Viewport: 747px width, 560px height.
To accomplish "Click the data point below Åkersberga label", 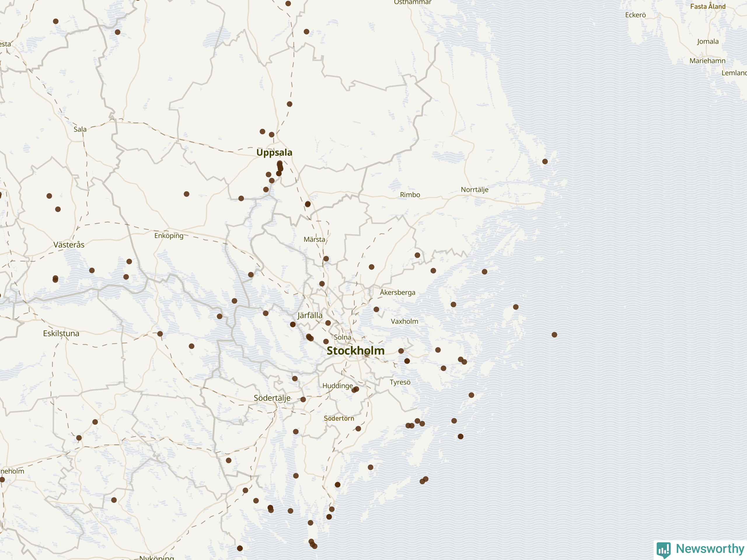I will [x=376, y=309].
